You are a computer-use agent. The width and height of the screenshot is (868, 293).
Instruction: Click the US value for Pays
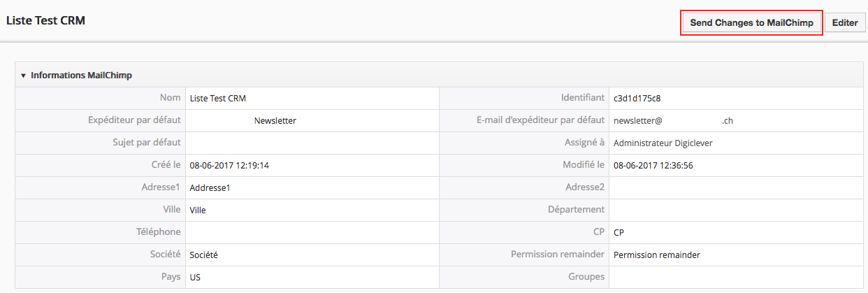[195, 277]
